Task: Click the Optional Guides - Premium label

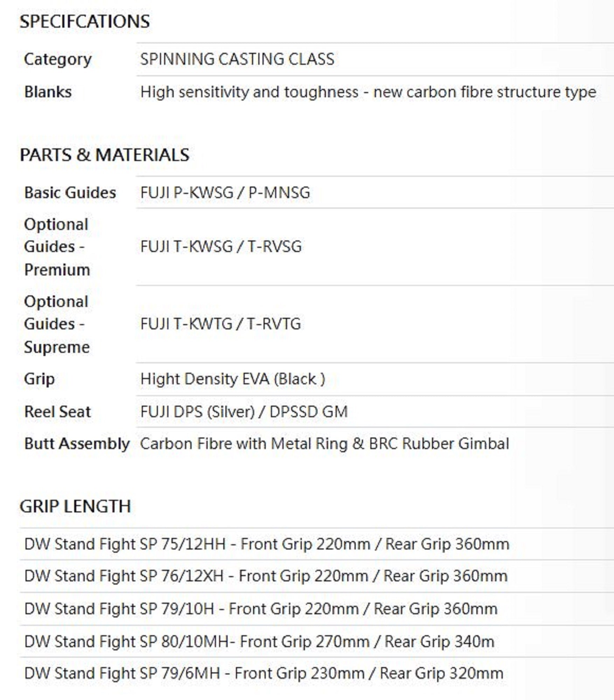Action: 57,247
